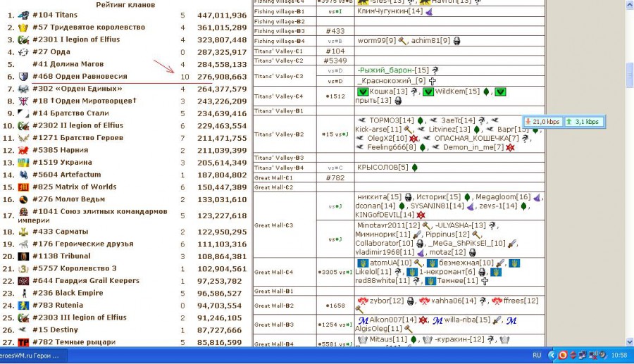Click the download speed indicator 21,0 kbps

click(542, 122)
